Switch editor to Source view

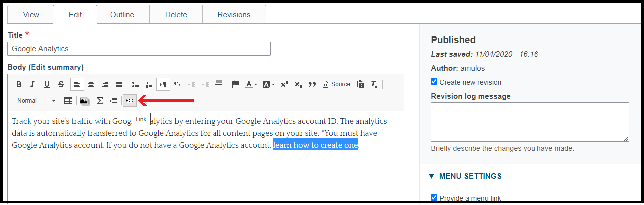(x=336, y=84)
